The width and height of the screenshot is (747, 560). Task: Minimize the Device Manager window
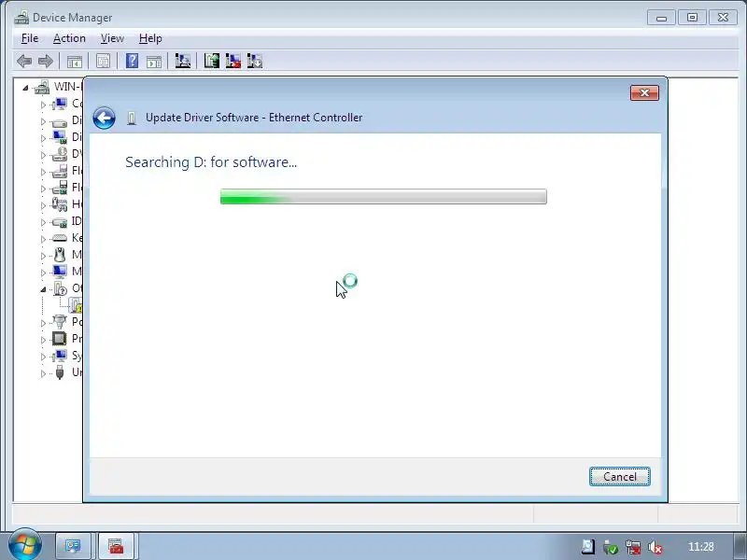point(661,18)
